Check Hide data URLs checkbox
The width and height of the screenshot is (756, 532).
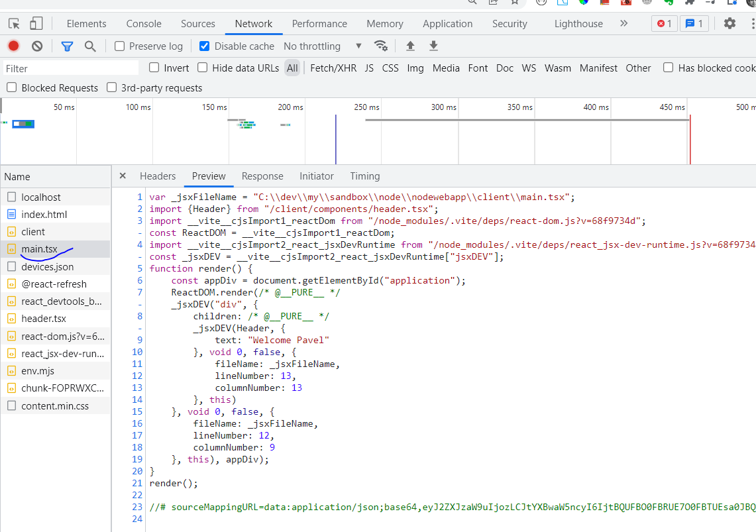(x=203, y=68)
